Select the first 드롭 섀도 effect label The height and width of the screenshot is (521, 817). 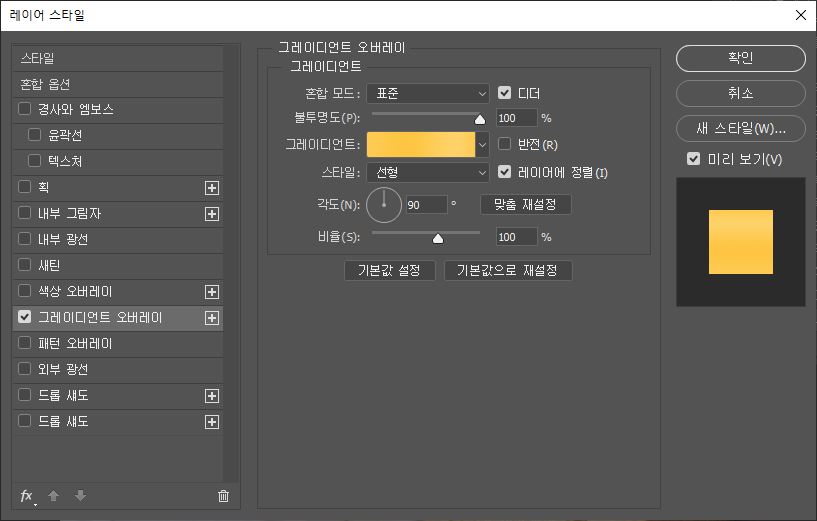point(63,395)
